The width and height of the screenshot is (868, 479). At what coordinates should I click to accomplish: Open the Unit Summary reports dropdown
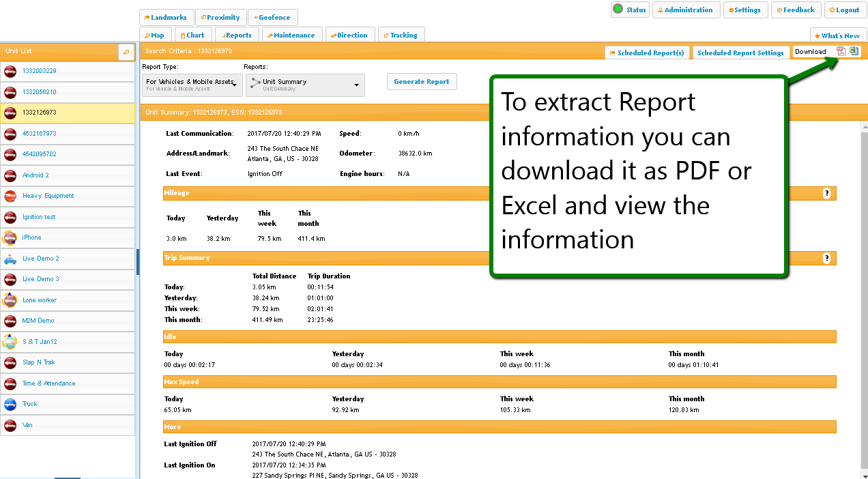pyautogui.click(x=304, y=85)
